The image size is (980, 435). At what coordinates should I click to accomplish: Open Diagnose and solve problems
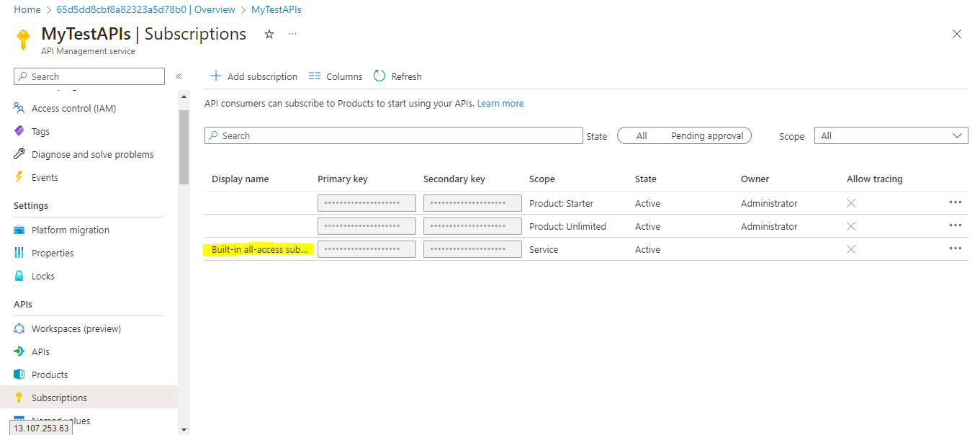click(92, 154)
